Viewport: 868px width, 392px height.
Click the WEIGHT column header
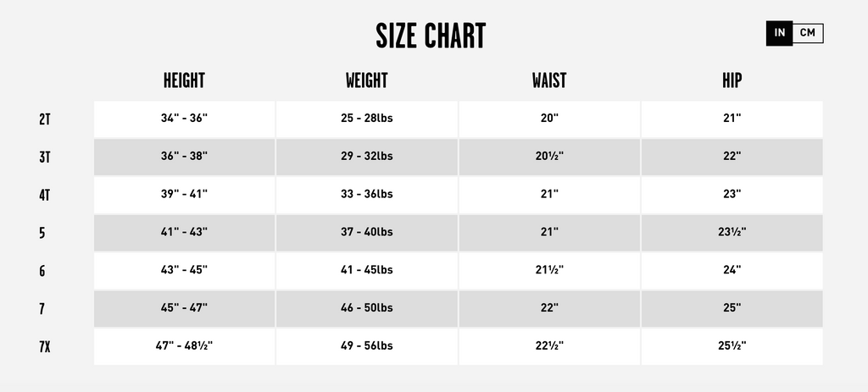366,80
